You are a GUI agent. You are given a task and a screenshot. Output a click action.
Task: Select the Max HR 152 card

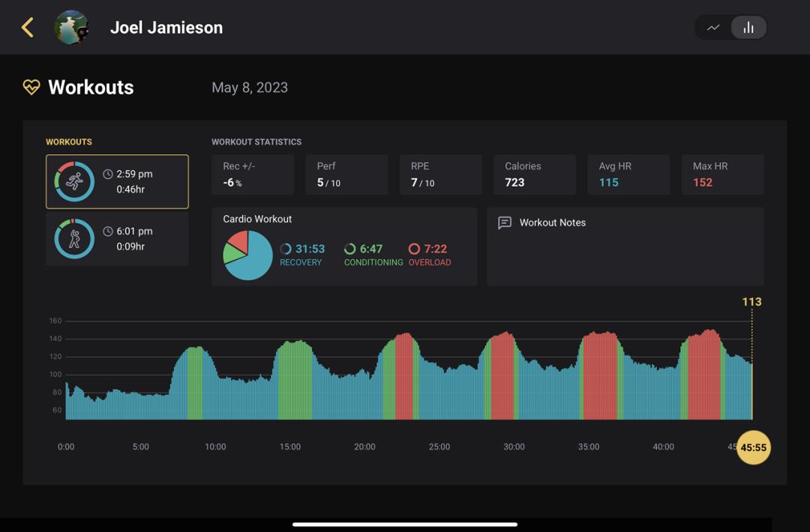(x=722, y=175)
